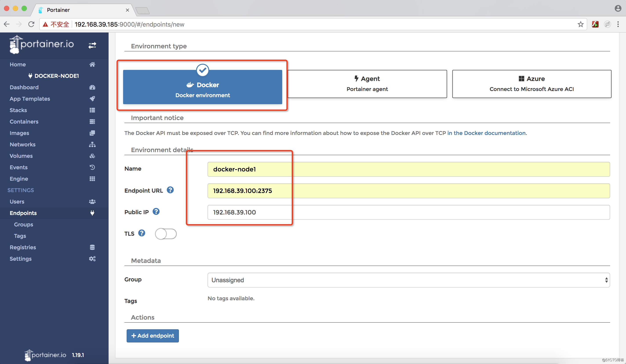The width and height of the screenshot is (626, 364).
Task: Open the Group Unassigned dropdown
Action: coord(409,280)
